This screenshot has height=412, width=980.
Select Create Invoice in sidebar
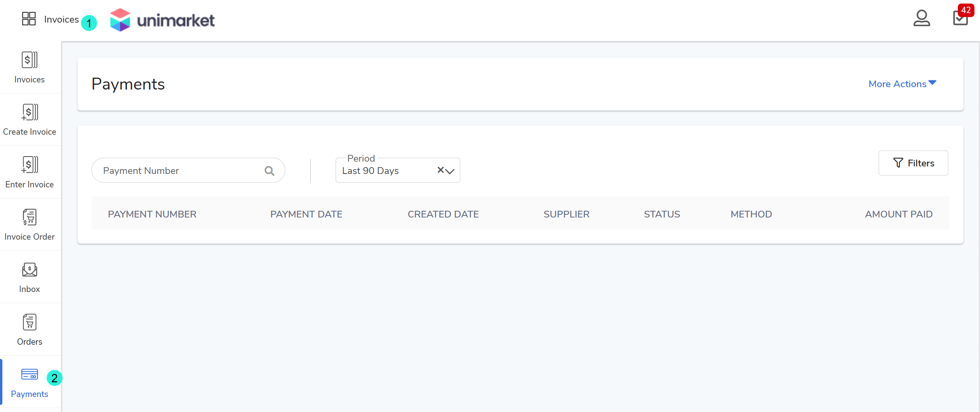30,120
